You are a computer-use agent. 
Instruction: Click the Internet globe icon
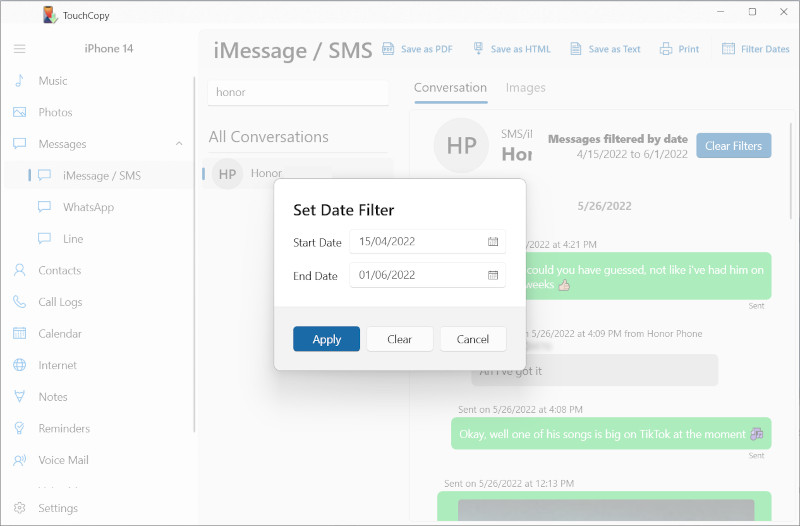[x=19, y=365]
